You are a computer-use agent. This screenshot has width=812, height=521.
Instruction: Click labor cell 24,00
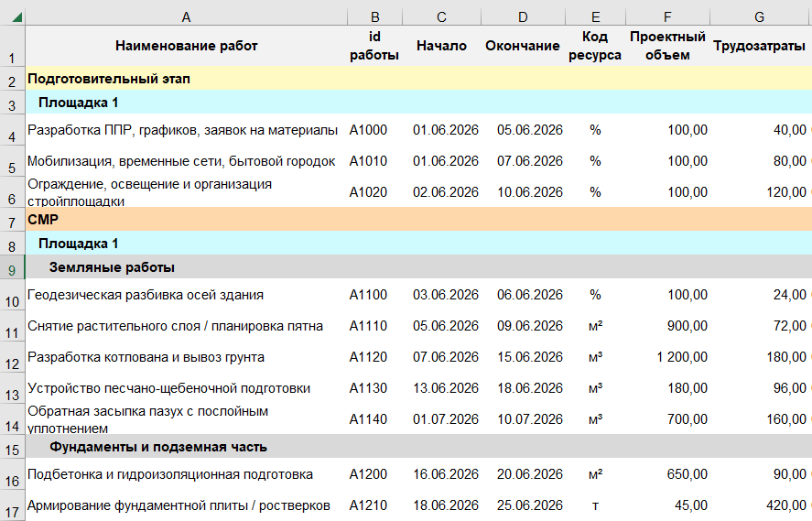point(759,295)
